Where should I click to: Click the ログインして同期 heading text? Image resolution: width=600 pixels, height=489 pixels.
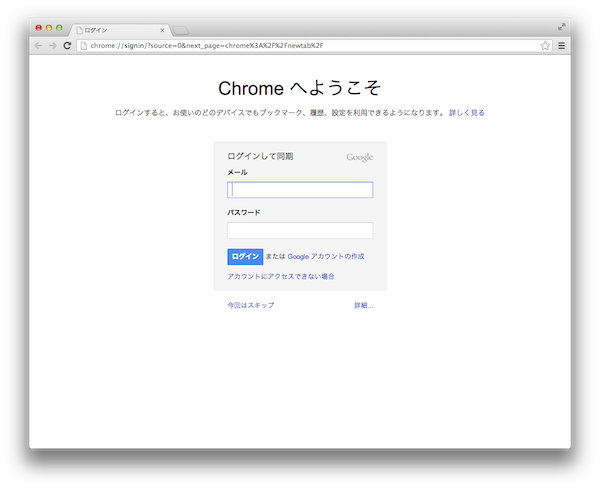260,156
